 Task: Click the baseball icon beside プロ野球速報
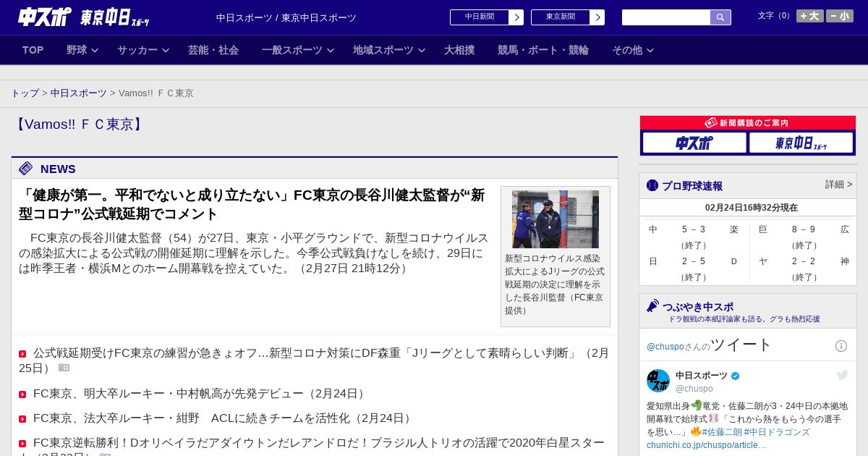652,185
